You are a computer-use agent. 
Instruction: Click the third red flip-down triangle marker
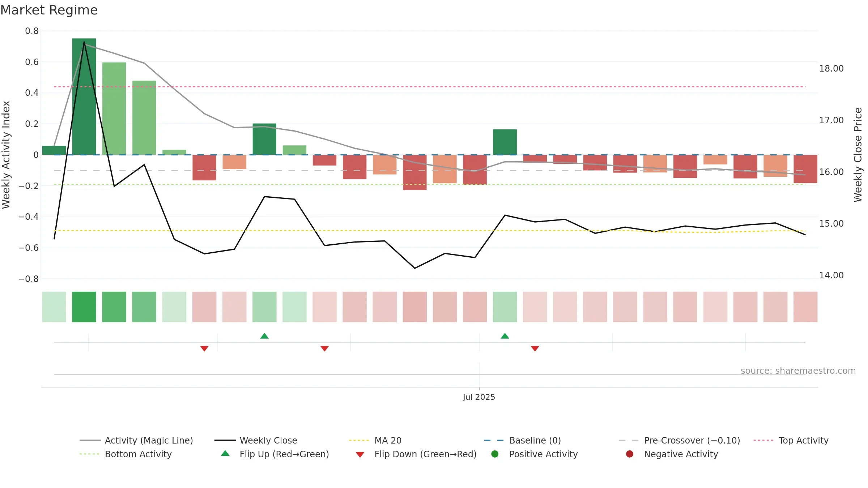tap(535, 348)
